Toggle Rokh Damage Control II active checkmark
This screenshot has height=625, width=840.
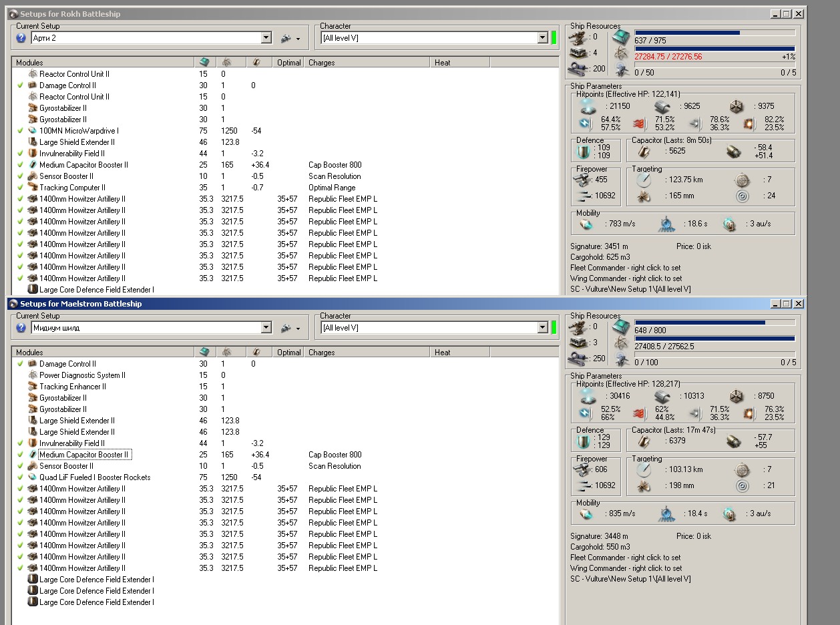click(20, 85)
